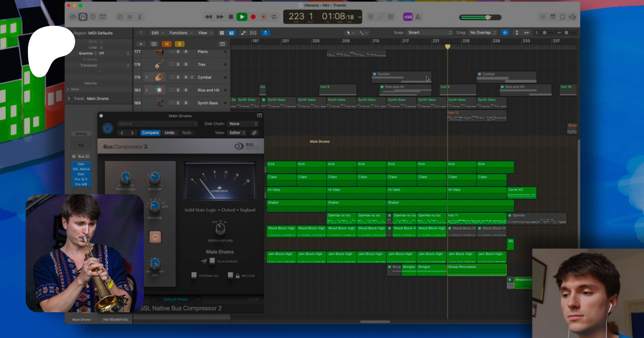Toggle the compressor IN button
The height and width of the screenshot is (338, 644).
155,237
